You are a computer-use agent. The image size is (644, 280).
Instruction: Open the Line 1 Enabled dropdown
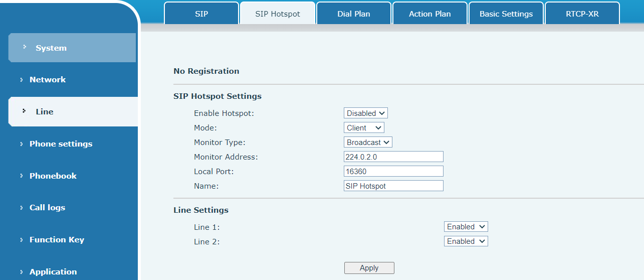[466, 227]
